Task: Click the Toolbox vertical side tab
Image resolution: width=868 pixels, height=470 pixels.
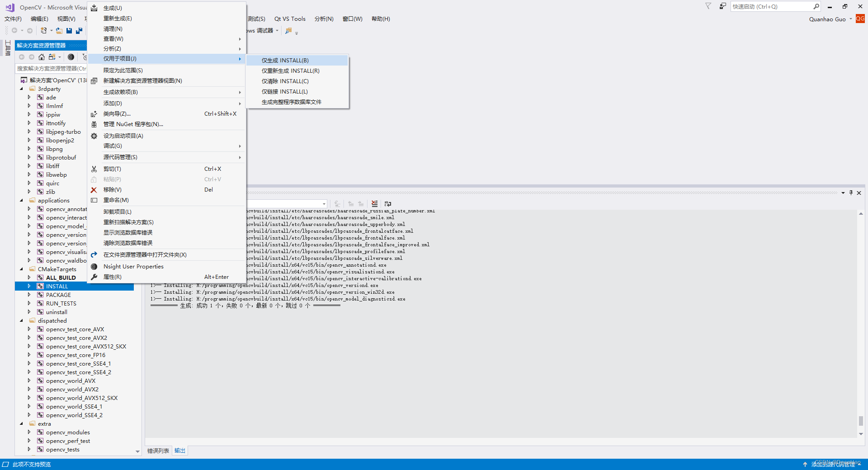Action: [x=8, y=48]
